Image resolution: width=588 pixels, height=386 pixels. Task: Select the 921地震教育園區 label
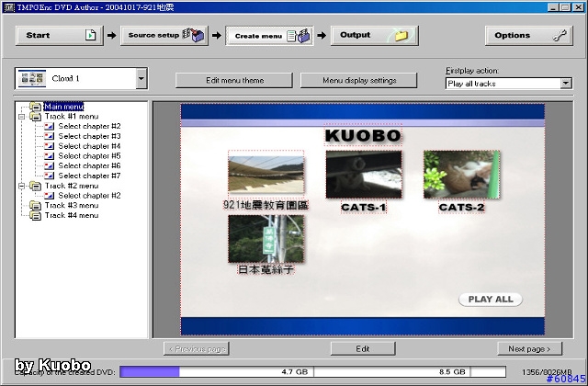266,205
